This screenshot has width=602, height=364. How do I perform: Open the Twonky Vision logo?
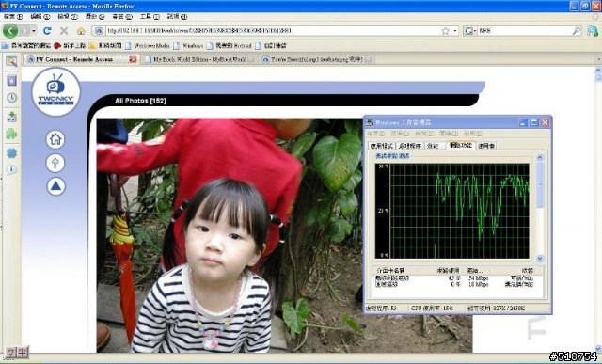[x=56, y=91]
